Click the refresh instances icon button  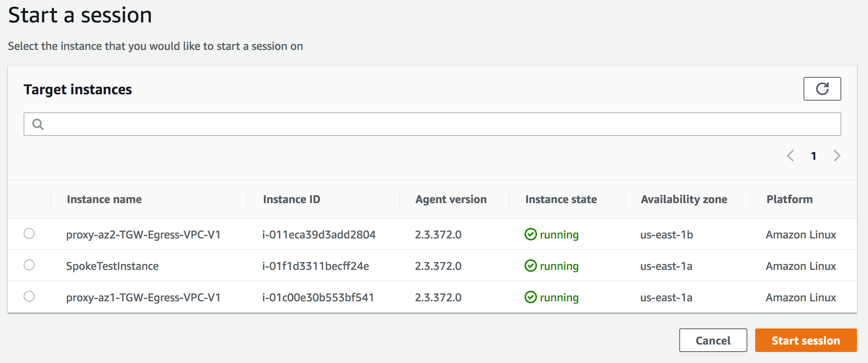point(822,89)
